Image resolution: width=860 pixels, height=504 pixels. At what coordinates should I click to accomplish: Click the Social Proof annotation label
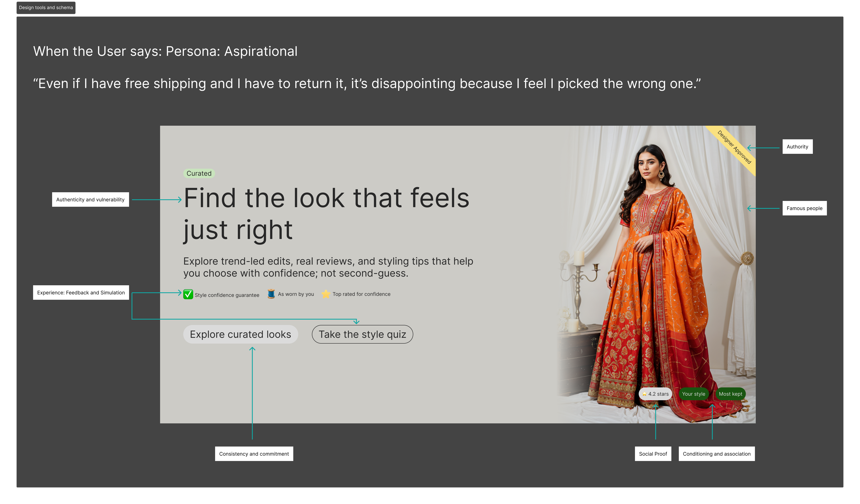pyautogui.click(x=653, y=454)
